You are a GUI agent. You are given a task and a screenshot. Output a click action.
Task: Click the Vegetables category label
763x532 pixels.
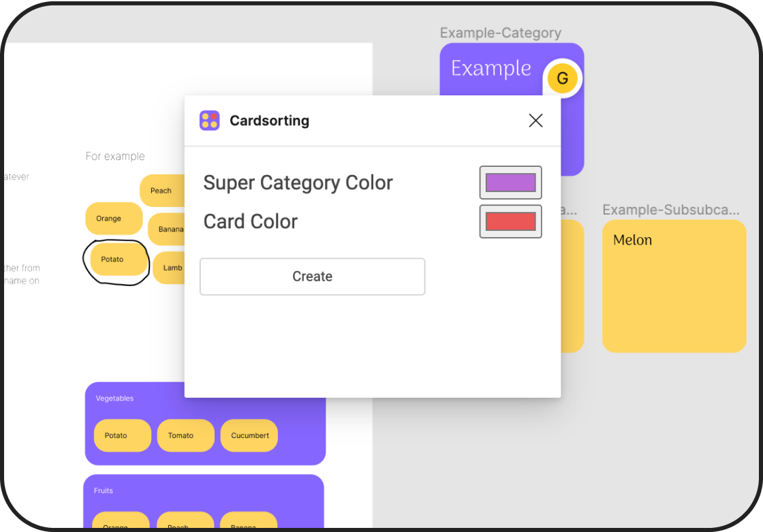(x=114, y=398)
